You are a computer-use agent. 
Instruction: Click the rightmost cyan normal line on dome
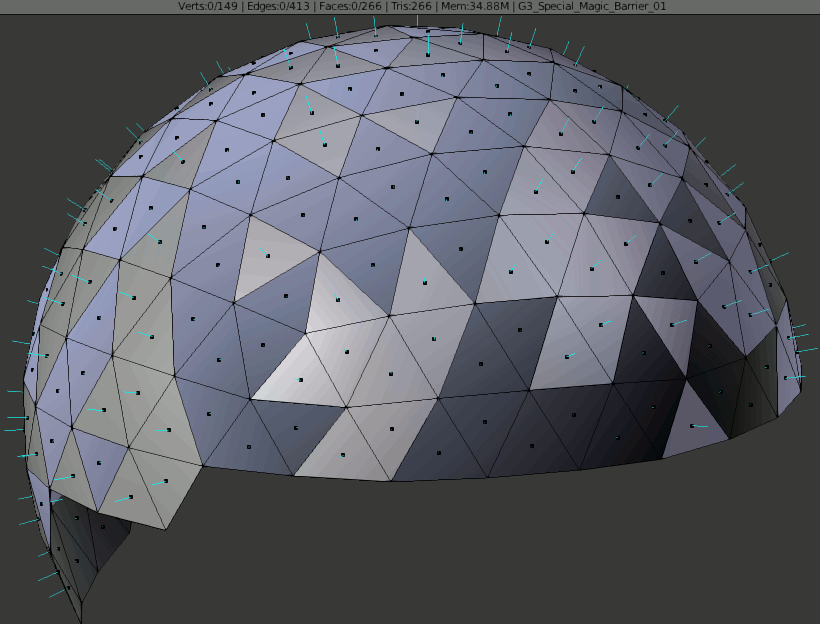click(810, 349)
